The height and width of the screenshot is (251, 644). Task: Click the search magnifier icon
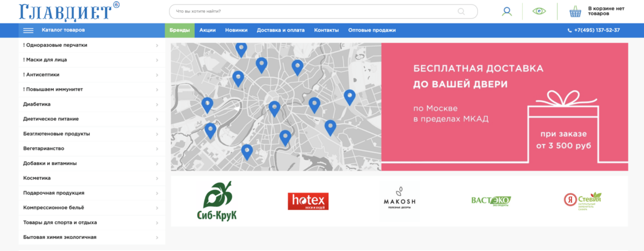[x=461, y=11]
